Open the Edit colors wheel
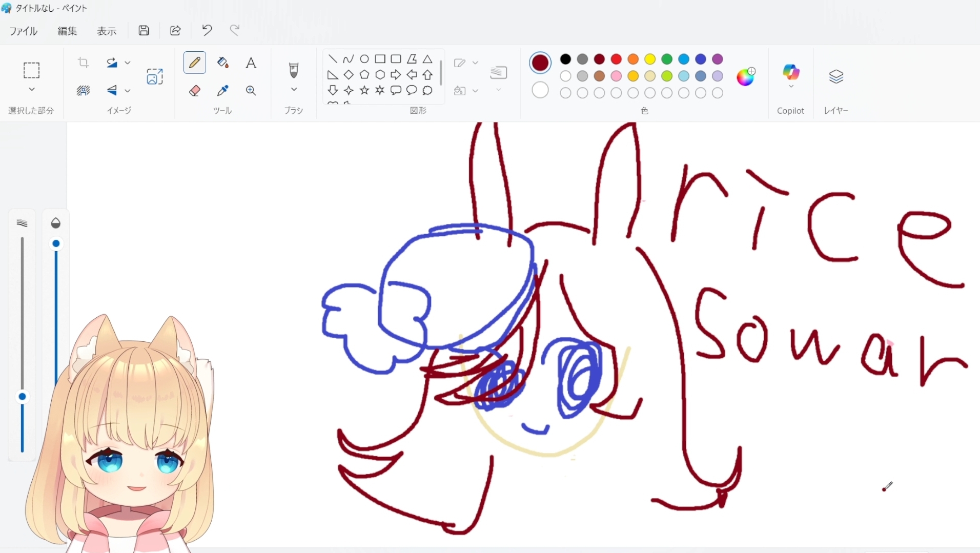Screen dimensions: 980x553 pyautogui.click(x=746, y=76)
